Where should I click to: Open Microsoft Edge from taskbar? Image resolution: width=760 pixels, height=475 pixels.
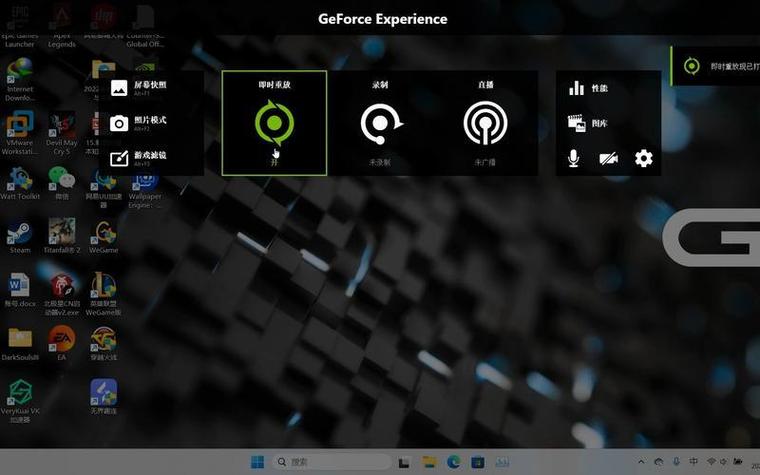click(454, 462)
